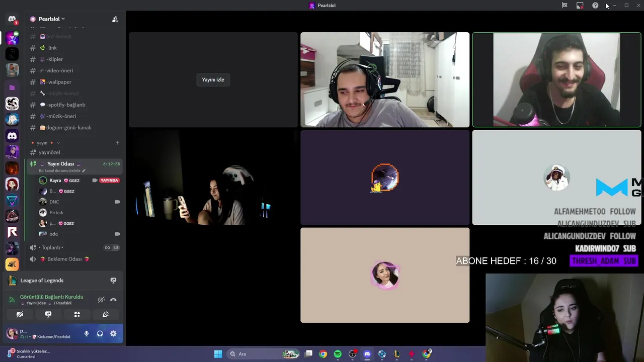Share your screen button
This screenshot has width=644, height=362.
click(48, 314)
